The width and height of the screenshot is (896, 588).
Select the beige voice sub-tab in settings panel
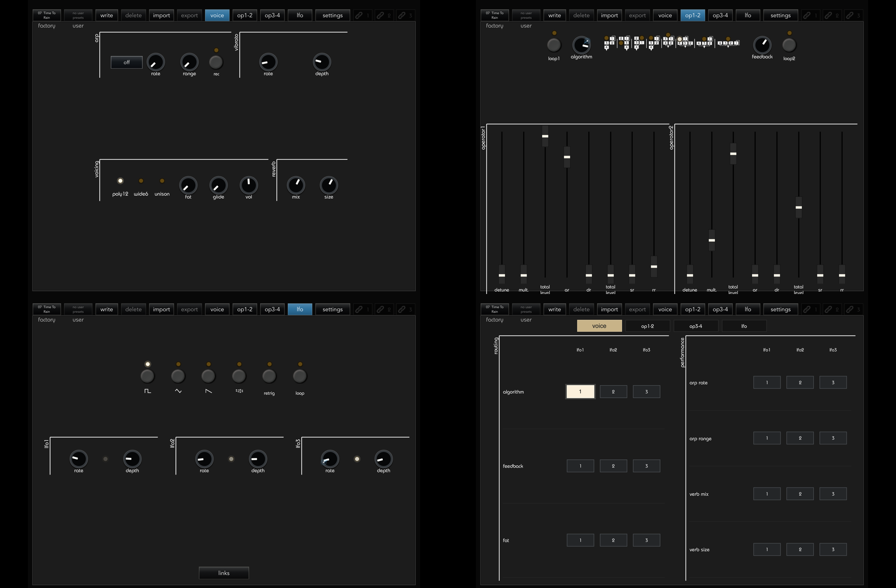click(x=599, y=326)
